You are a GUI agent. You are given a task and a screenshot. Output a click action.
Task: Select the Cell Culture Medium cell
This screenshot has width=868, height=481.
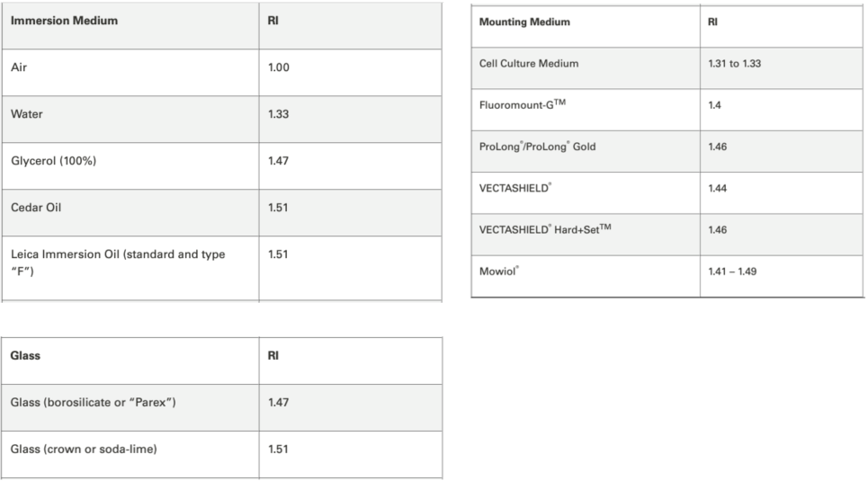point(529,64)
